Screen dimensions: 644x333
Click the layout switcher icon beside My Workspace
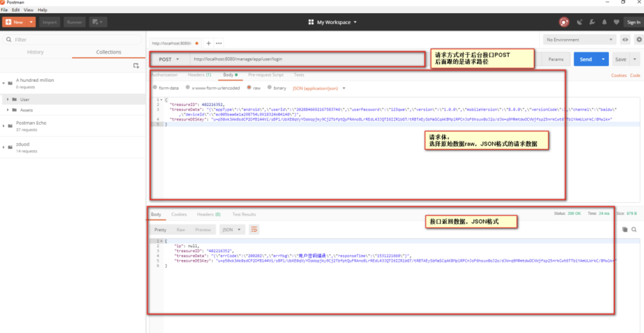tap(311, 22)
